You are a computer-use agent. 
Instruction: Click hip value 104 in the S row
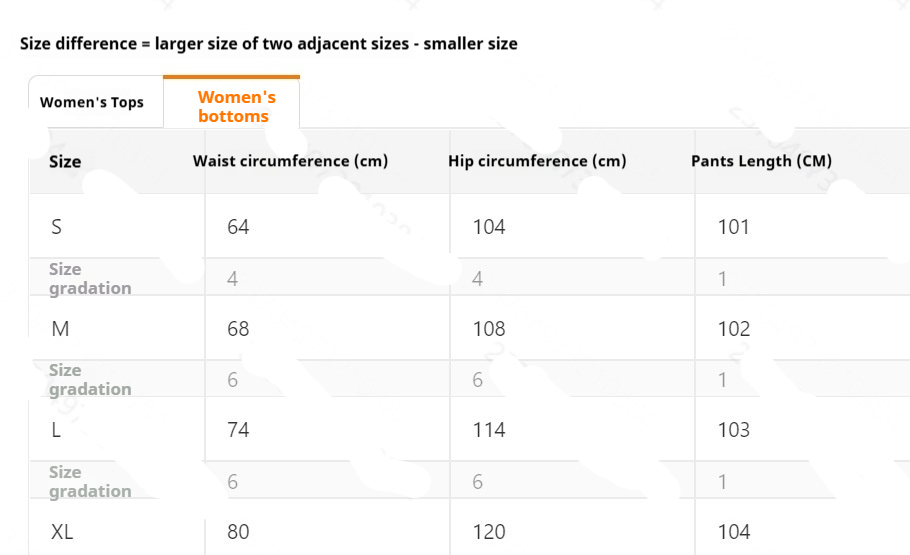pos(489,227)
